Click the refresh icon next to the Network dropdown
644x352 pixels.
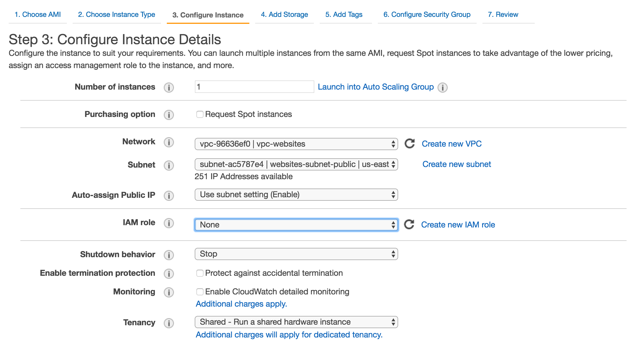pyautogui.click(x=410, y=144)
